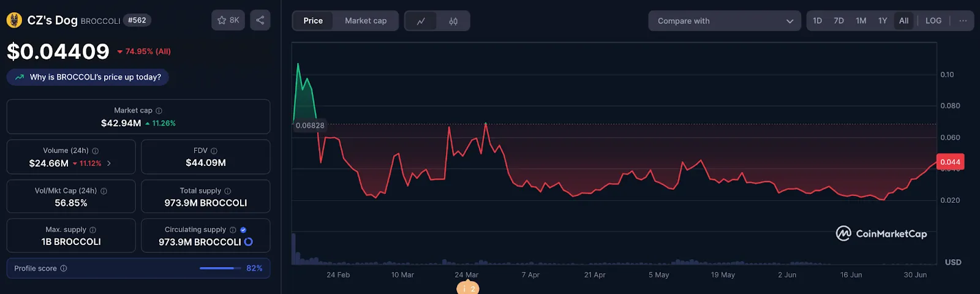Click the 74.95% (All) change value
Image resolution: width=980 pixels, height=294 pixels.
[x=144, y=51]
